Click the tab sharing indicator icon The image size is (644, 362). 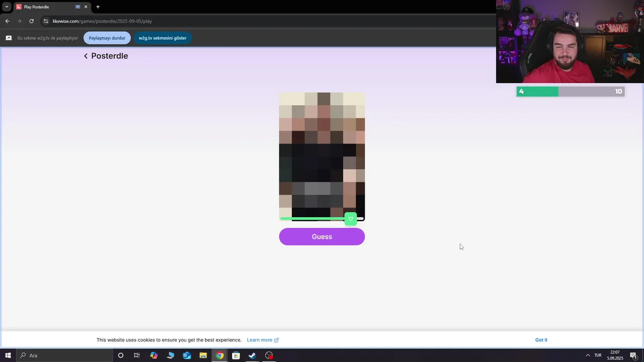77,7
